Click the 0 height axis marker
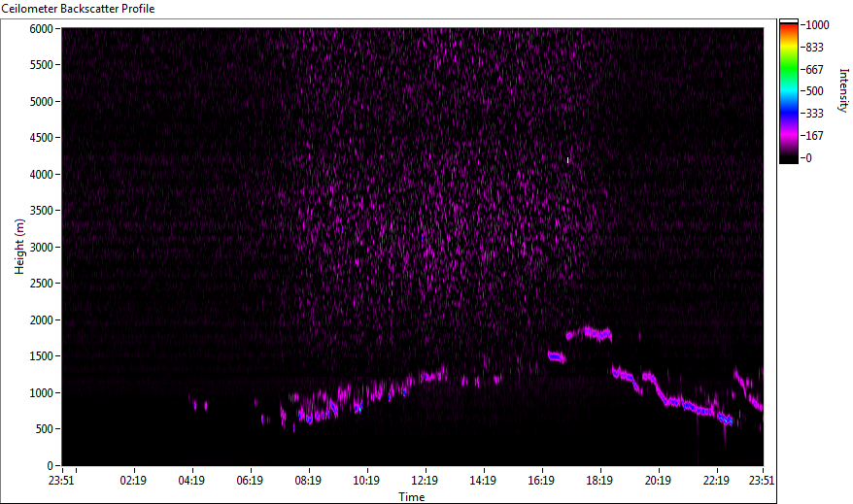Image resolution: width=853 pixels, height=504 pixels. click(51, 465)
